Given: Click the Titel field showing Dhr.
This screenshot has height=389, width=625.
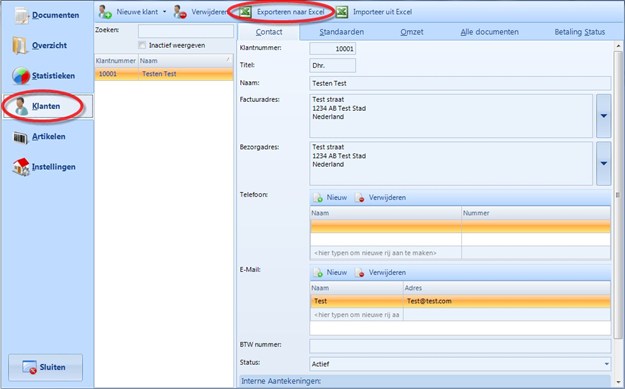Looking at the screenshot, I should [332, 66].
